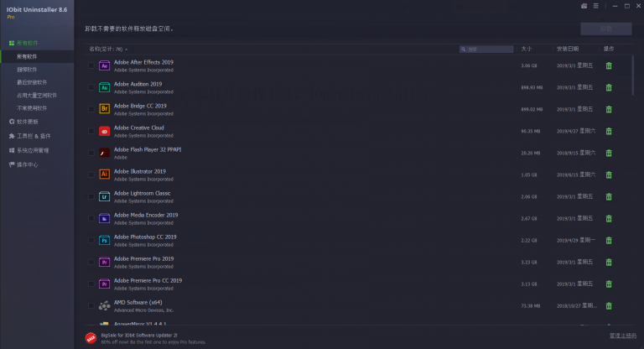This screenshot has height=349, width=644.
Task: Uninstall Adobe After Effects 2019 via trash icon
Action: 609,65
